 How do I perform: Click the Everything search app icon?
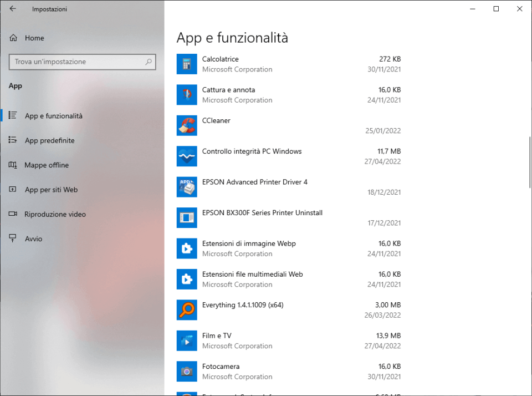point(187,309)
